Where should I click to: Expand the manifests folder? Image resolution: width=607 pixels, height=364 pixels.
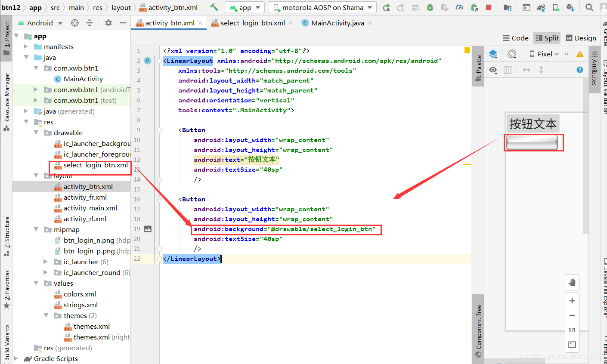coord(26,46)
